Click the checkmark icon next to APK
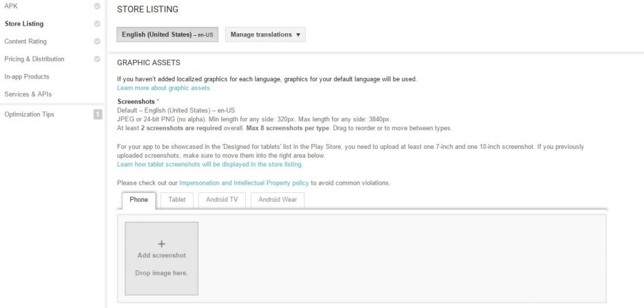 pyautogui.click(x=97, y=6)
